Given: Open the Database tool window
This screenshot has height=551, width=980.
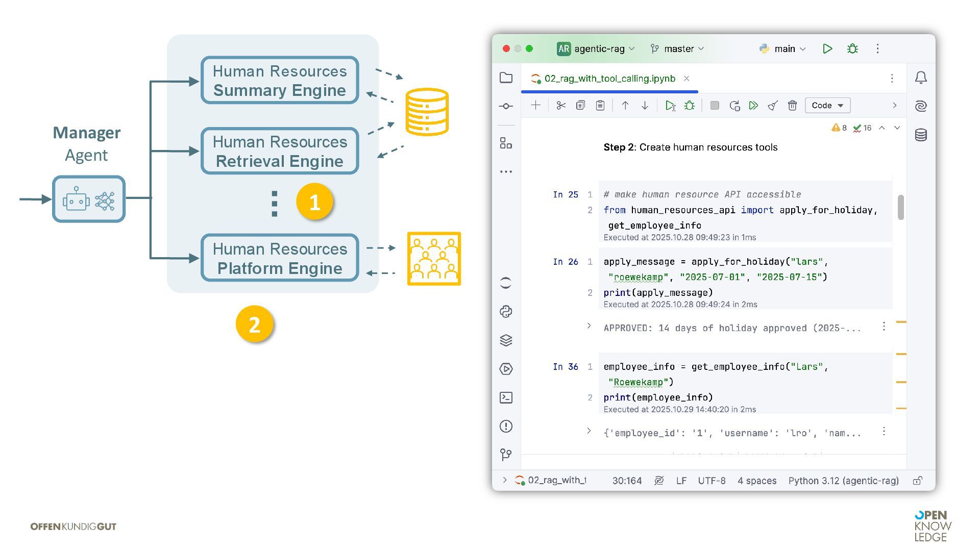Looking at the screenshot, I should coord(921,135).
